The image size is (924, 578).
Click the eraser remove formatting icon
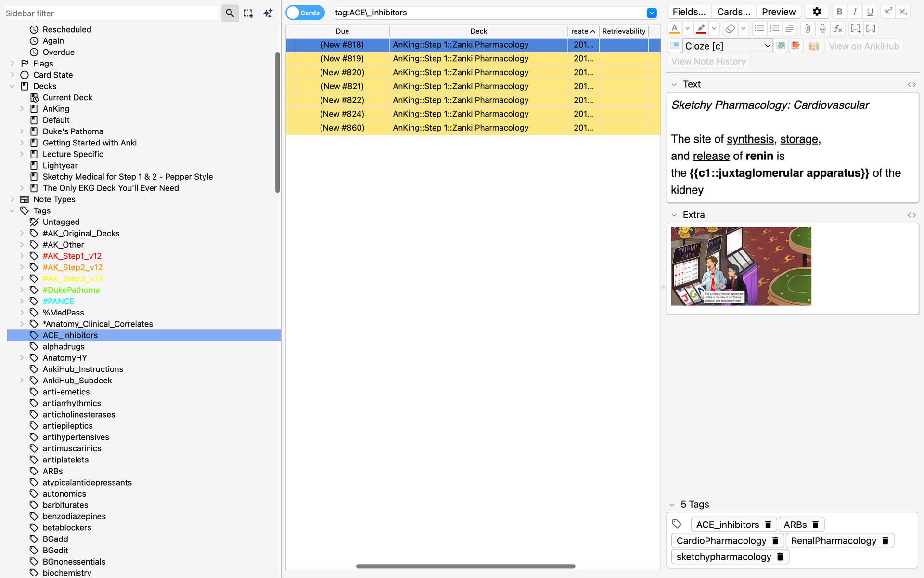click(730, 29)
